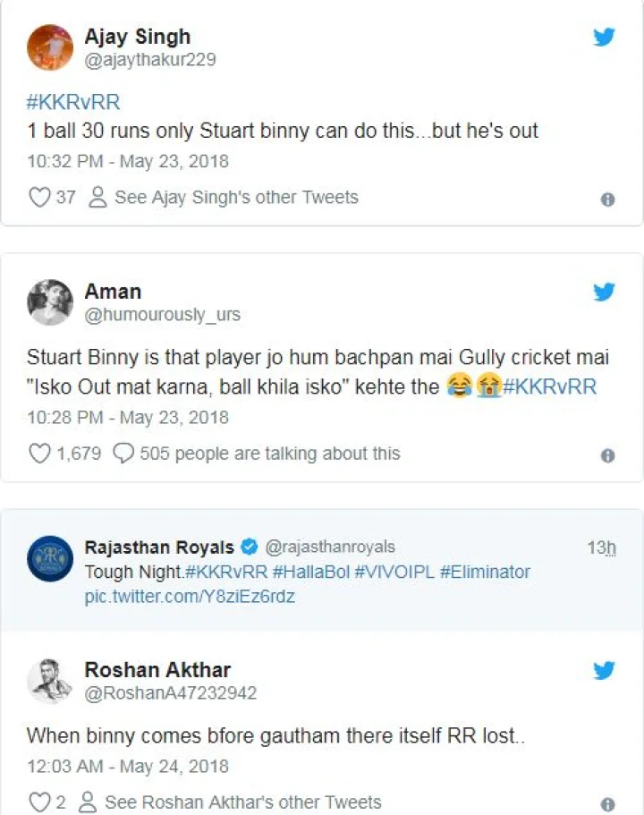Open Rajasthan Royals team logo avatar

[x=50, y=559]
